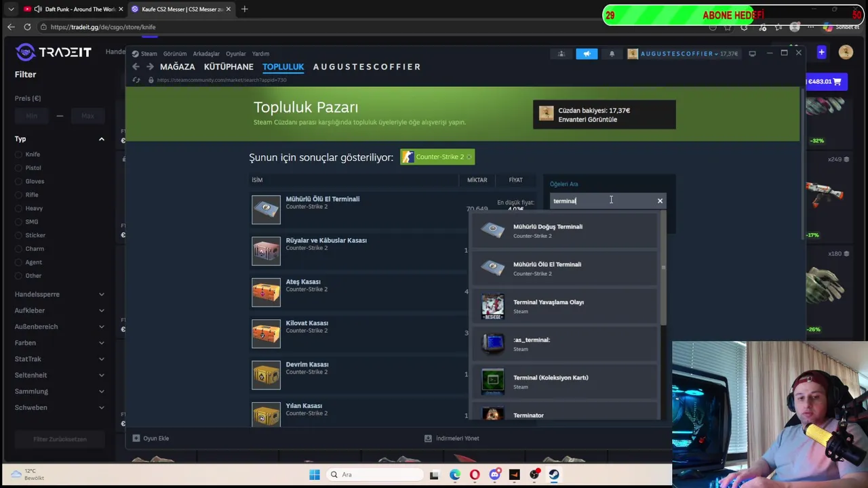868x488 pixels.
Task: Open Discord from the taskbar
Action: click(494, 474)
